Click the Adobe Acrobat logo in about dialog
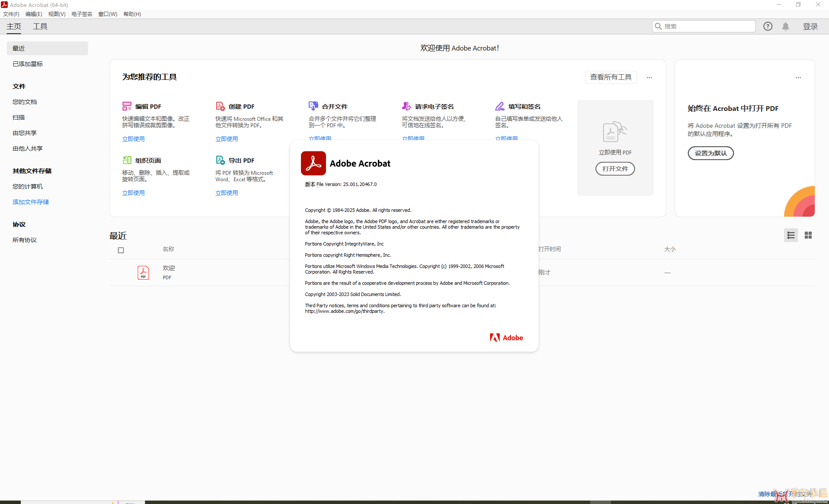Image resolution: width=829 pixels, height=504 pixels. click(313, 163)
